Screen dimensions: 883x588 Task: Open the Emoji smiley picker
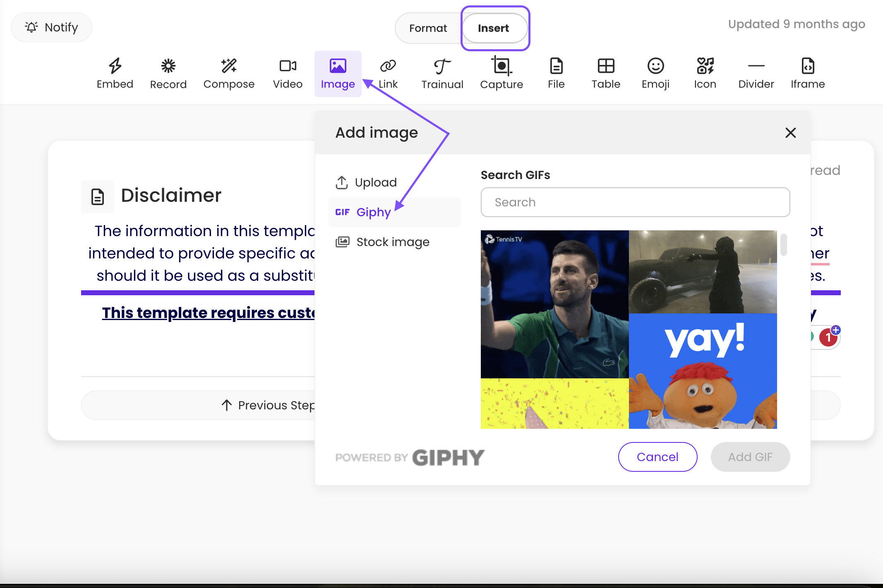[655, 66]
